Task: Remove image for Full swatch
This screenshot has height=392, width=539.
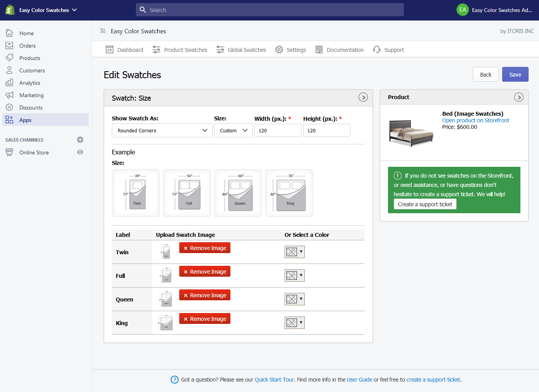Action: (205, 271)
